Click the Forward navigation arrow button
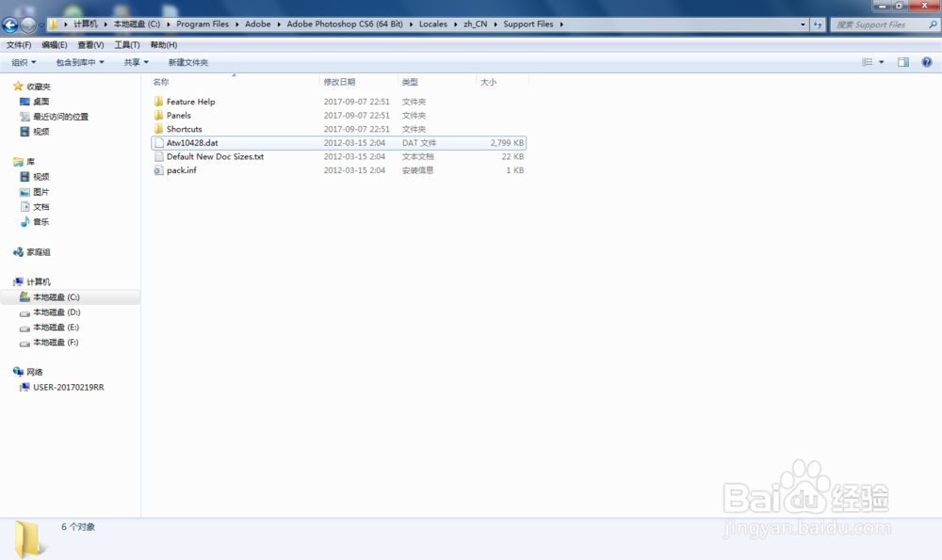Image resolution: width=942 pixels, height=560 pixels. [28, 24]
